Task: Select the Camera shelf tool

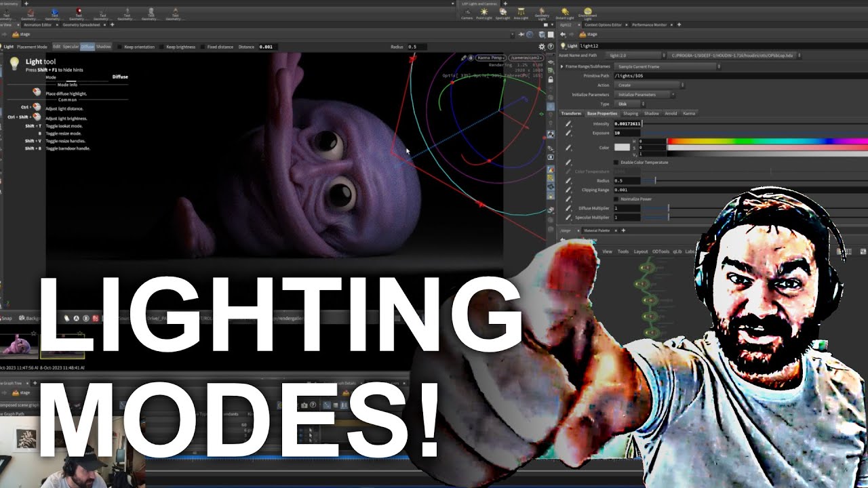Action: [x=467, y=13]
